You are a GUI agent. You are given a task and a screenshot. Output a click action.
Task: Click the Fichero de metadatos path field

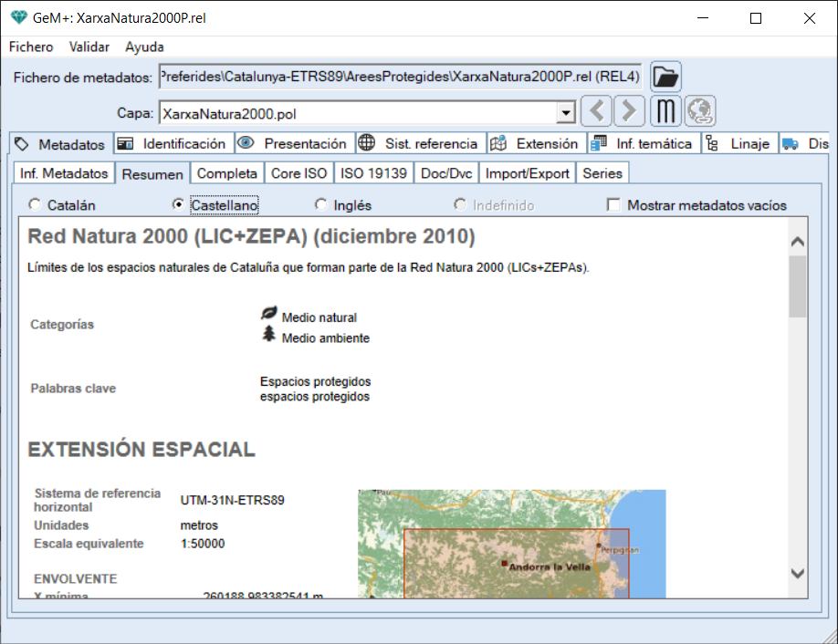401,77
